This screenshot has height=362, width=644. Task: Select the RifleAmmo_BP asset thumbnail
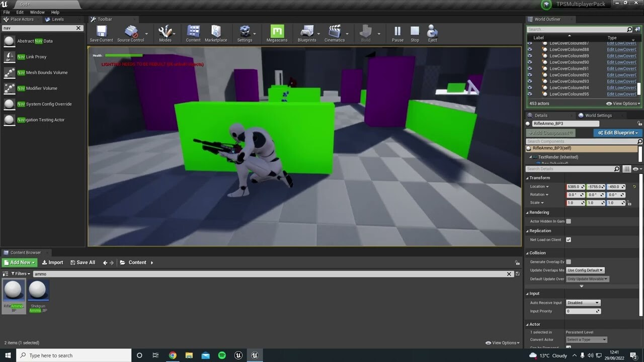point(13,289)
